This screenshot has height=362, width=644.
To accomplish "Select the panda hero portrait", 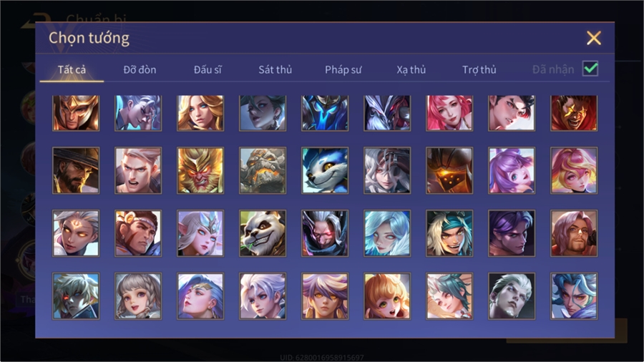I will pyautogui.click(x=263, y=233).
